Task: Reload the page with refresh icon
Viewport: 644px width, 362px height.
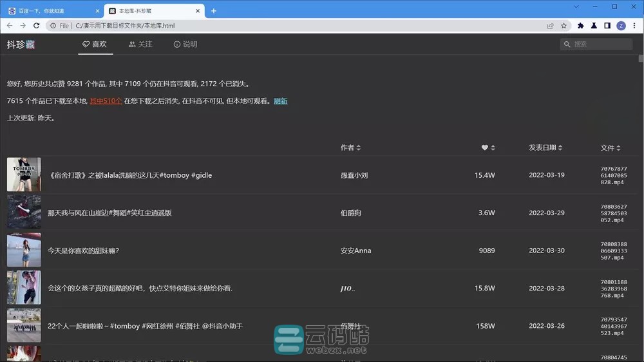Action: pos(37,26)
